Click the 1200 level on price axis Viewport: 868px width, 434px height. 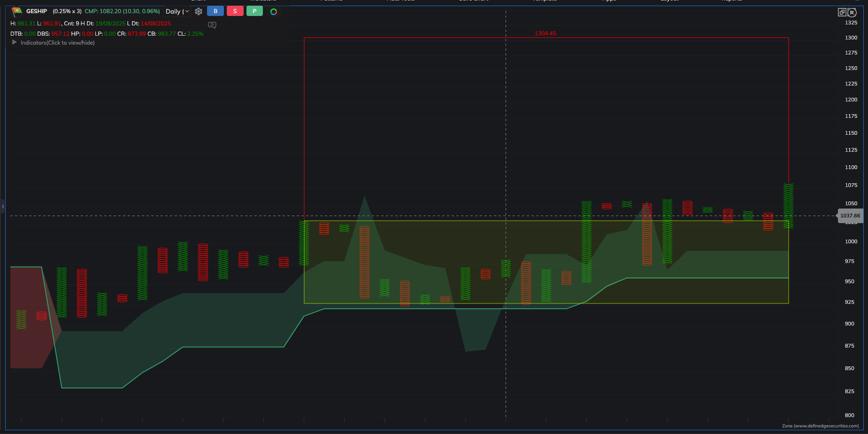tap(851, 100)
